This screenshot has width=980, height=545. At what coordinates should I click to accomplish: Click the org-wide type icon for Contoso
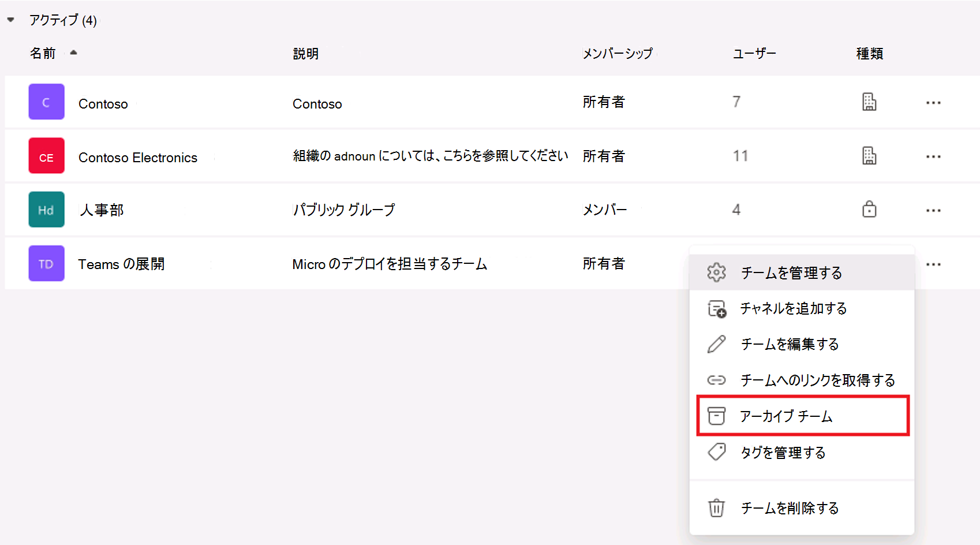tap(869, 102)
